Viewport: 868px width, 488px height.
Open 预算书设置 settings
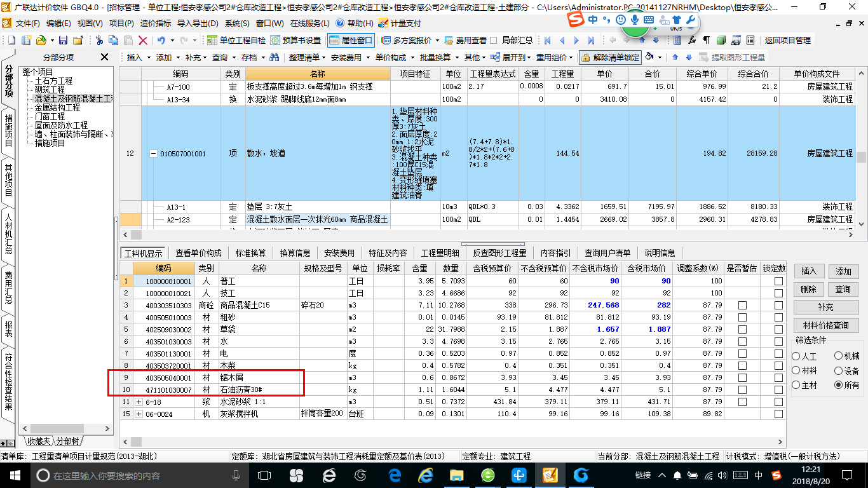click(295, 40)
